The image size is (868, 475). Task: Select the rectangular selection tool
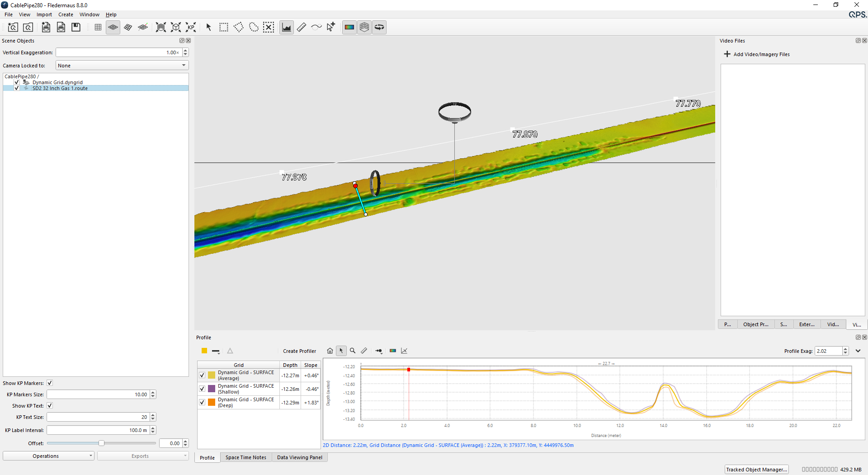click(x=224, y=27)
